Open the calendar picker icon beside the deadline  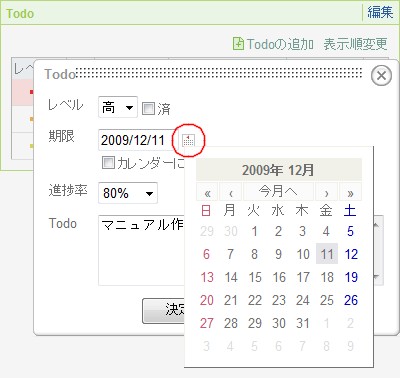(188, 140)
